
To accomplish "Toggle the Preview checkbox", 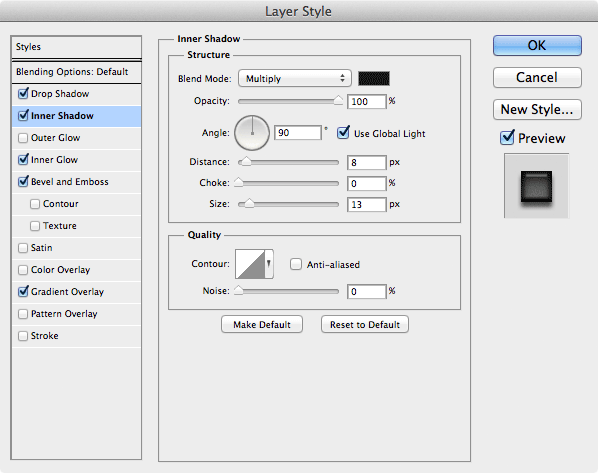I will pyautogui.click(x=507, y=138).
